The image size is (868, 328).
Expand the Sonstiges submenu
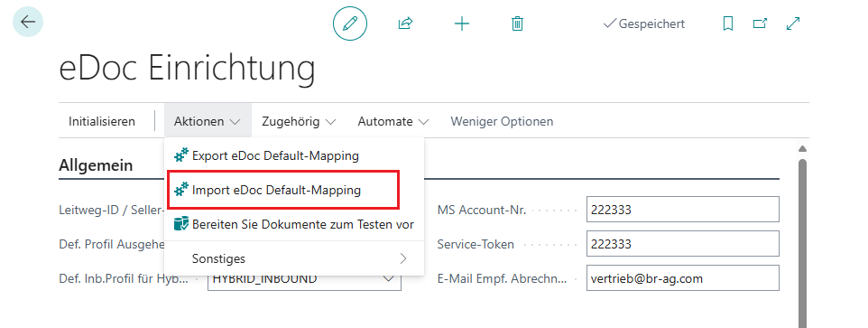point(294,258)
